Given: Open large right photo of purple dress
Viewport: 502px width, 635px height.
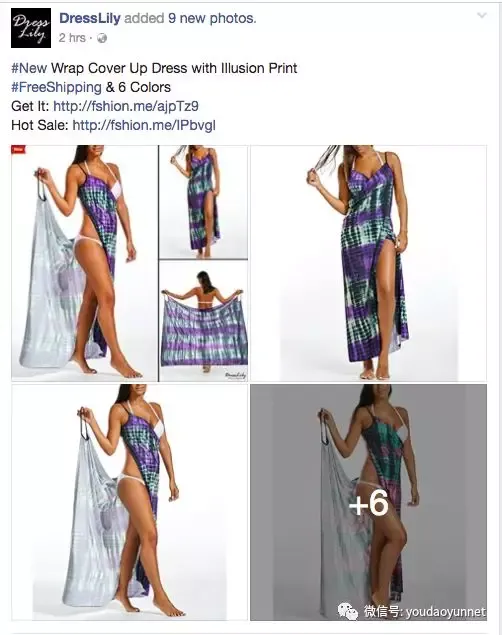Looking at the screenshot, I should pyautogui.click(x=368, y=263).
